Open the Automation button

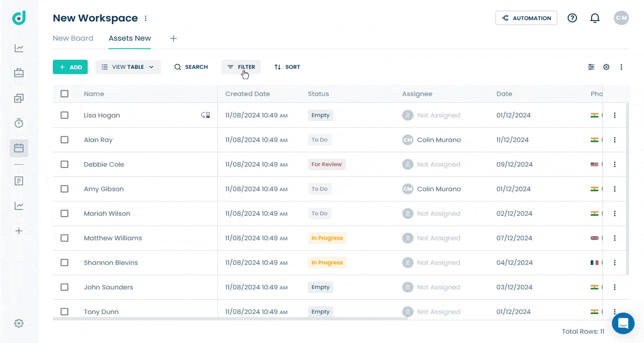[526, 18]
